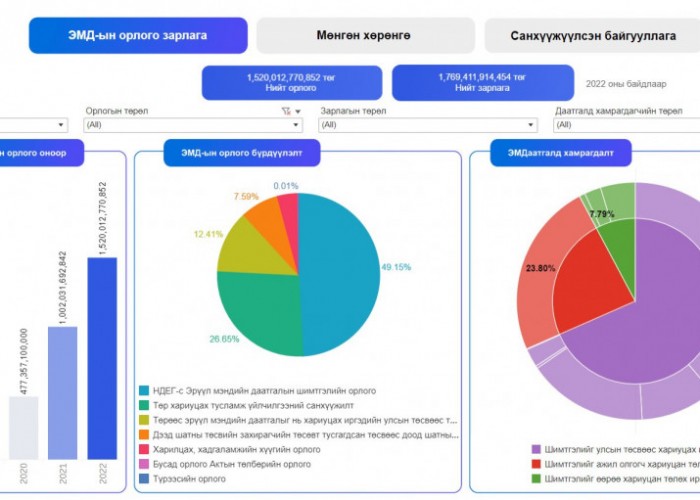
Task: Open the Зарлагын төрөл dropdown
Action: [428, 125]
